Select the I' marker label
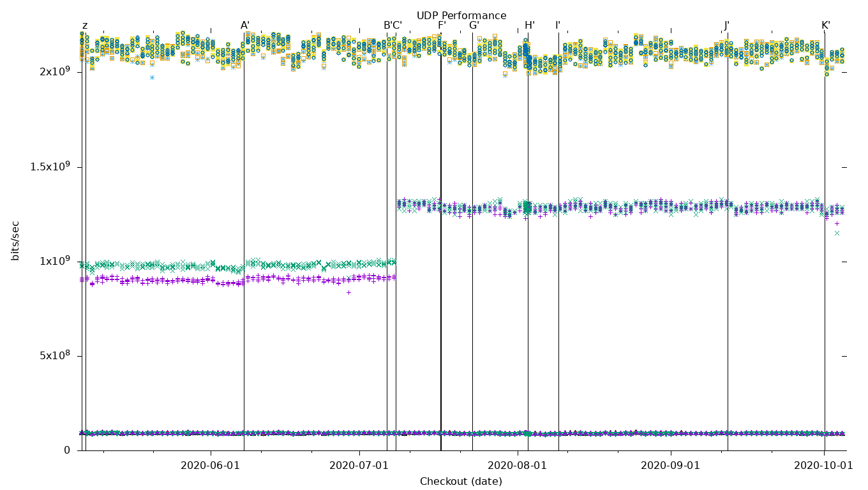 point(558,26)
